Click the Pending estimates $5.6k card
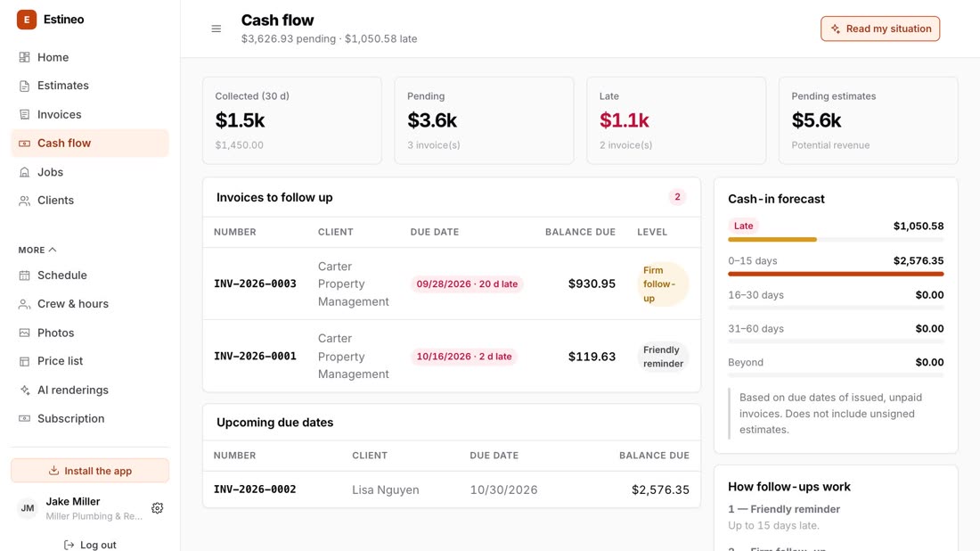Viewport: 980px width, 551px height. [868, 120]
